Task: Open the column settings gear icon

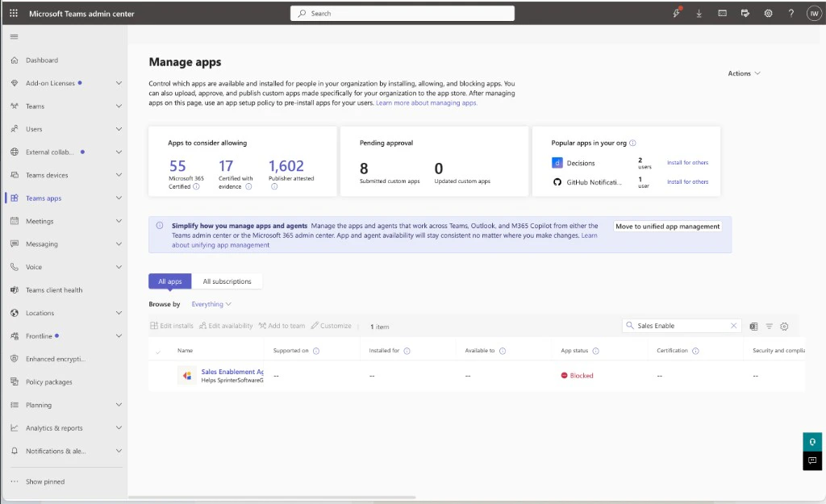Action: pyautogui.click(x=784, y=327)
